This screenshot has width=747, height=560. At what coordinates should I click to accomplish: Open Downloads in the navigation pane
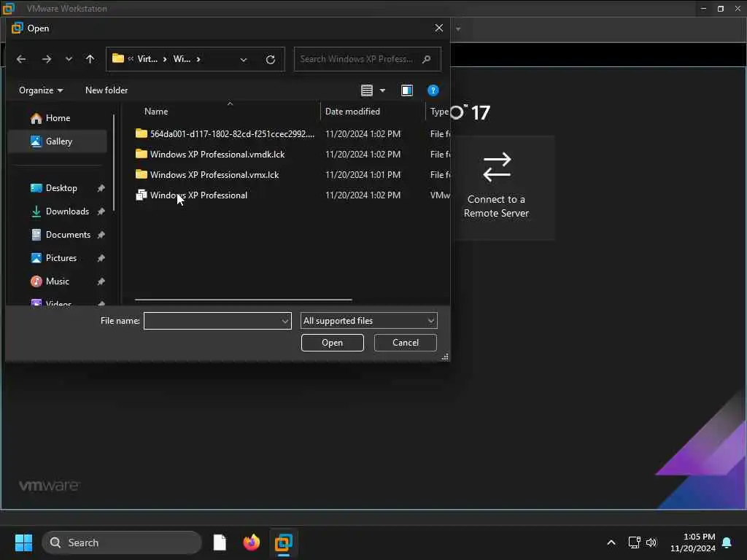pyautogui.click(x=67, y=211)
